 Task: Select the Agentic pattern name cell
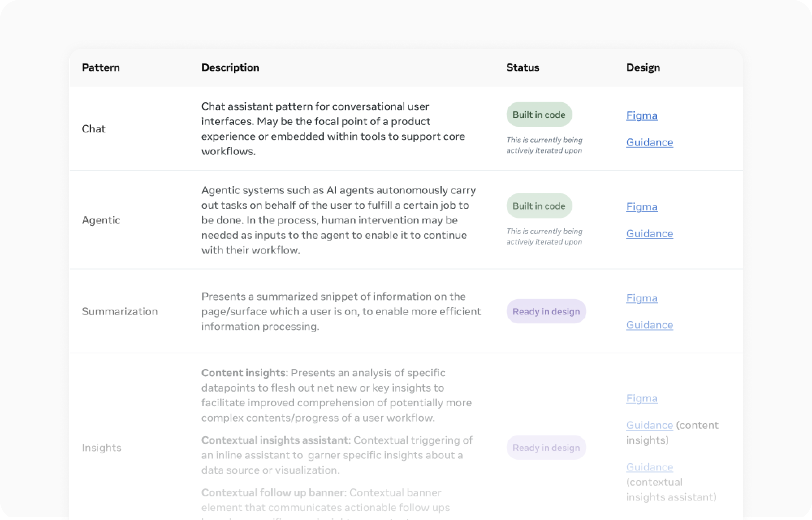pyautogui.click(x=101, y=220)
